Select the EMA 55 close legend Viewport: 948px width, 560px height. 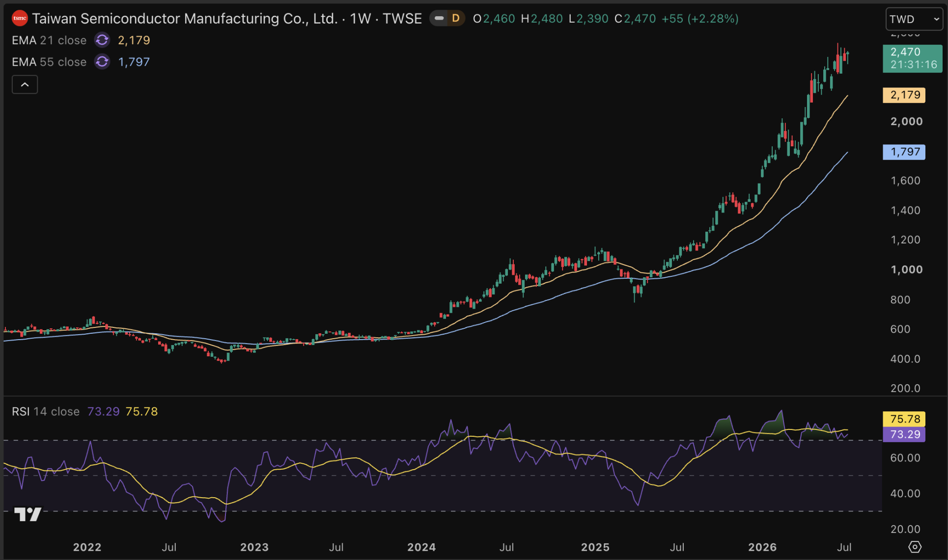tap(49, 62)
